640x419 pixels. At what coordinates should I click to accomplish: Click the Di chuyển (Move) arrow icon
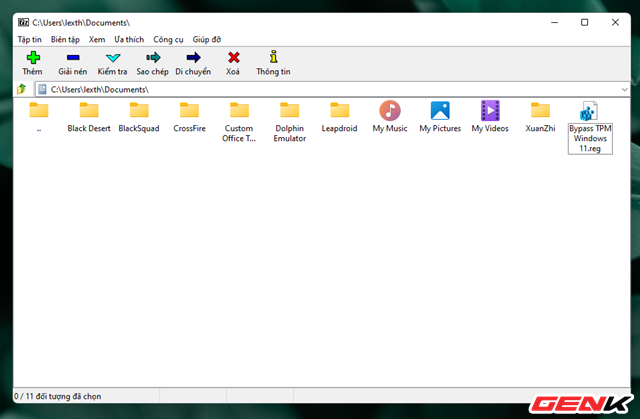point(193,58)
